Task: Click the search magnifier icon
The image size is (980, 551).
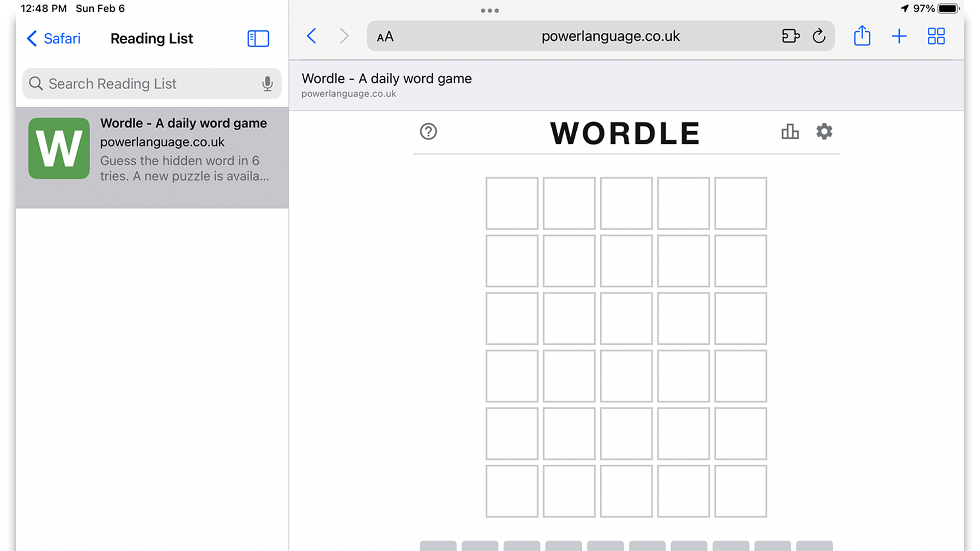Action: click(36, 84)
